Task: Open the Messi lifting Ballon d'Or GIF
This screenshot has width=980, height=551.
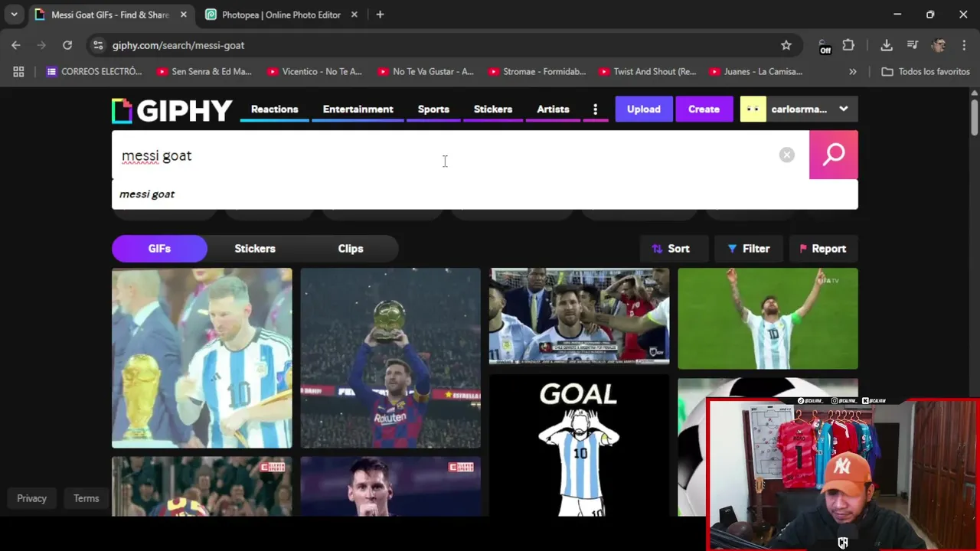Action: pos(390,358)
